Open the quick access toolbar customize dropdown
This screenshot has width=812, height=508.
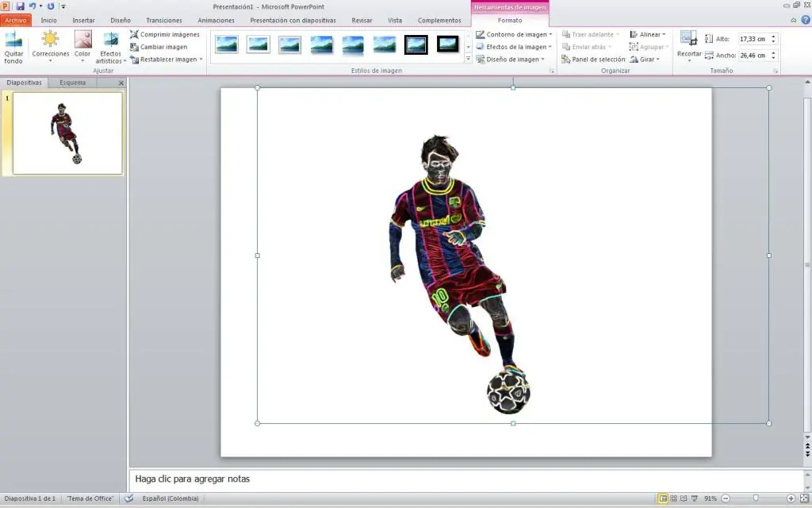(63, 6)
